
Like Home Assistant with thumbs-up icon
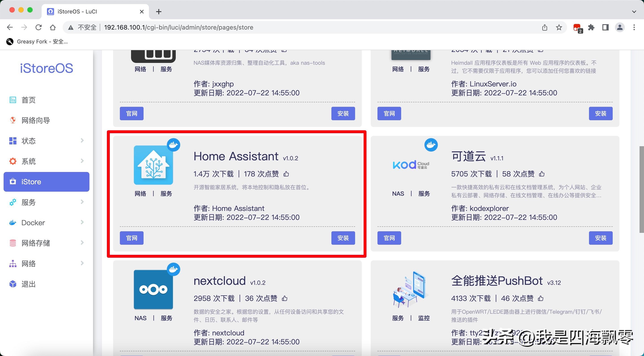286,174
